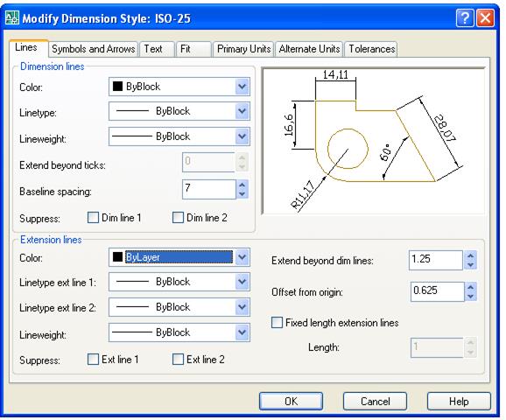Click the Cancel button
Image resolution: width=506 pixels, height=420 pixels.
(x=375, y=402)
